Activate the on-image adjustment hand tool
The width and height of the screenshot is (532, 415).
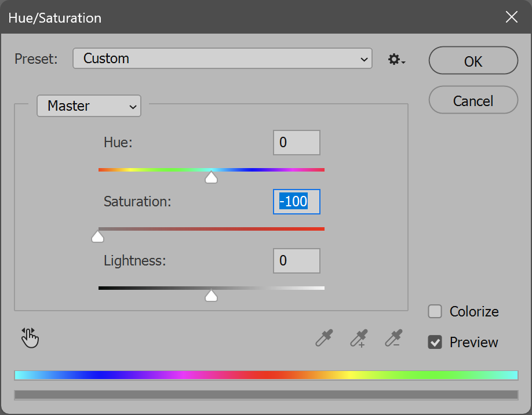pyautogui.click(x=30, y=338)
